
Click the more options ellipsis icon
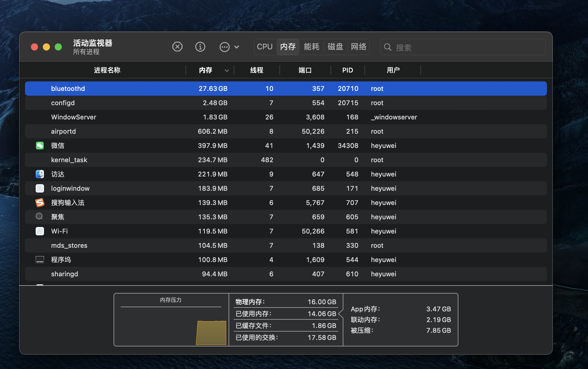(x=224, y=47)
